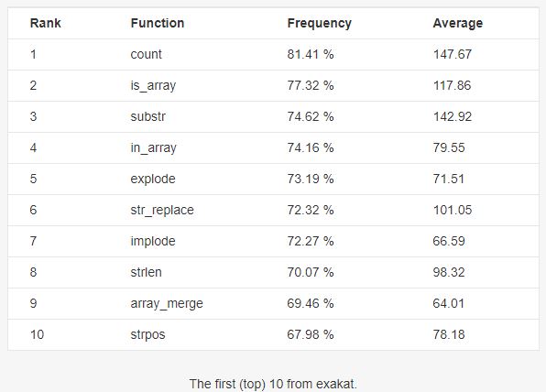
Task: Click the 101.05 average value
Action: pos(453,210)
